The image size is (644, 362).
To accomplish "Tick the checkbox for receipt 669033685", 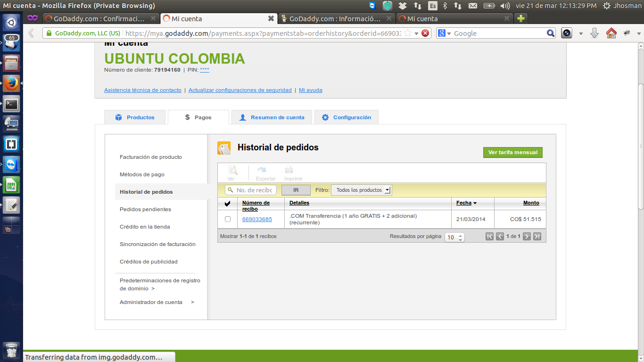I will point(228,219).
